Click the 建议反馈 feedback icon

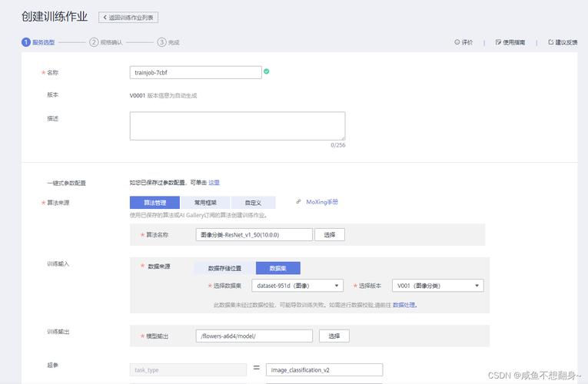tap(550, 43)
